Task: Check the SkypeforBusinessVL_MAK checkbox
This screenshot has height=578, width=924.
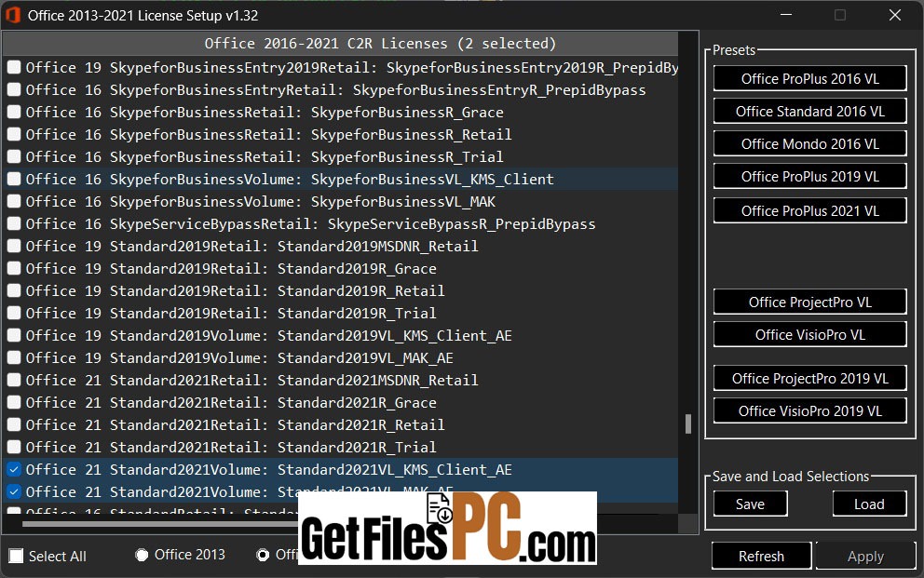Action: click(14, 201)
